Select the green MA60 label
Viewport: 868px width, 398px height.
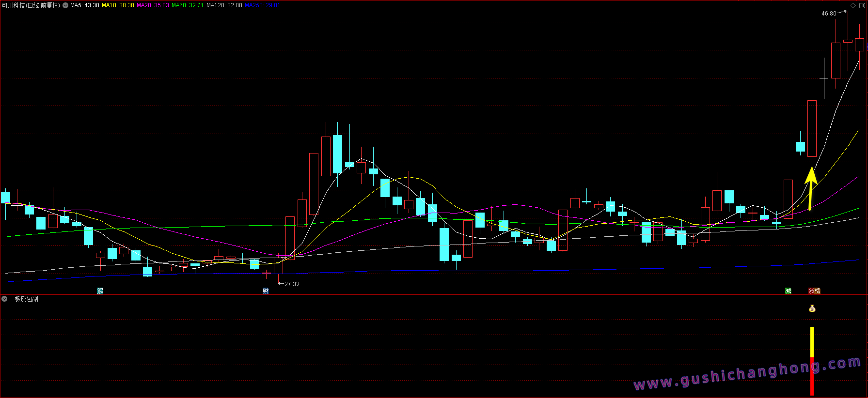coord(188,5)
